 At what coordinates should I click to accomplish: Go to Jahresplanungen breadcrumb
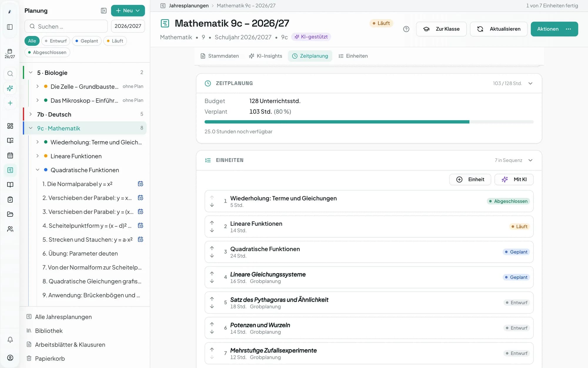(x=189, y=6)
